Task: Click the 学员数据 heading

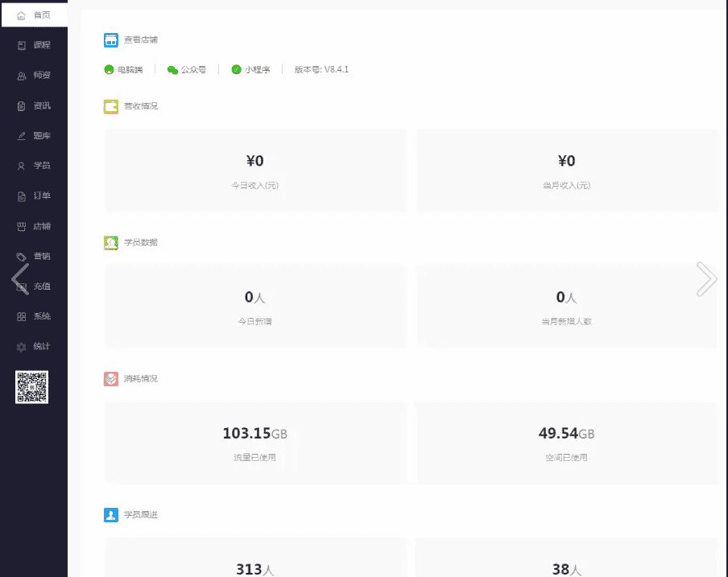Action: (141, 242)
